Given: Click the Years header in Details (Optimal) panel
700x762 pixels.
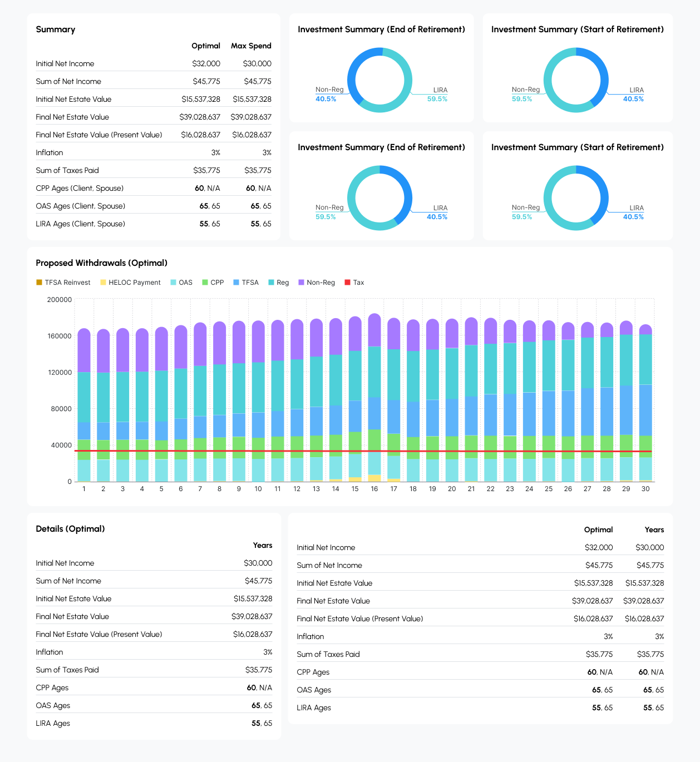Looking at the screenshot, I should tap(263, 545).
